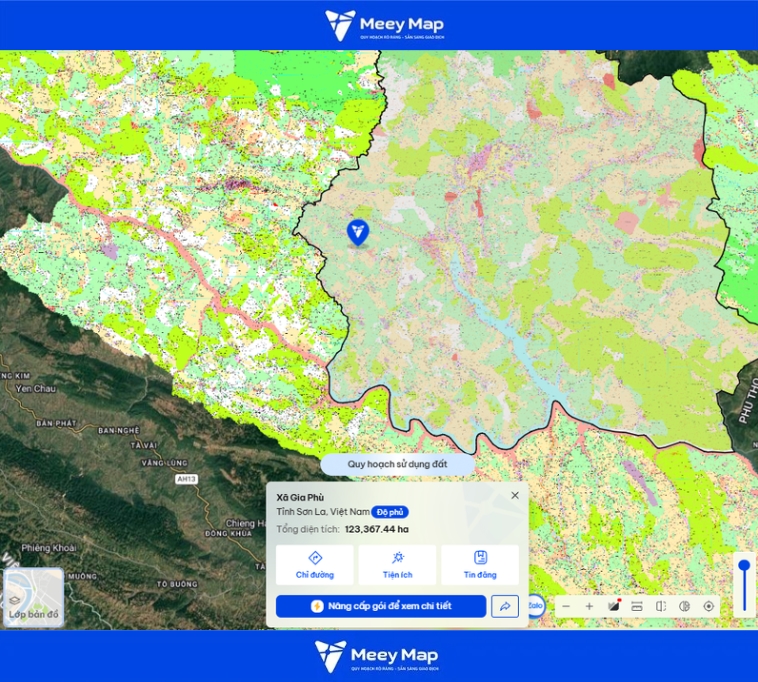Click the Độ phủ badge

tap(390, 512)
